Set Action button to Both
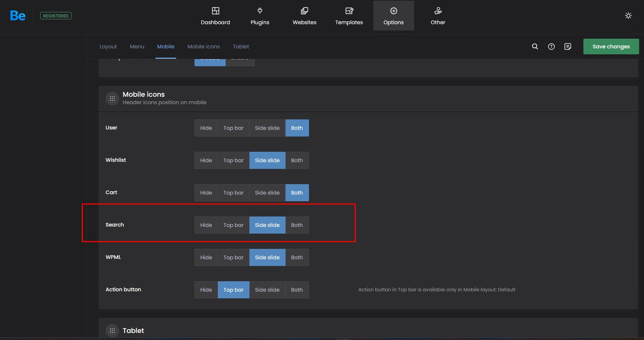Viewport: 644px width, 340px height. click(x=297, y=290)
